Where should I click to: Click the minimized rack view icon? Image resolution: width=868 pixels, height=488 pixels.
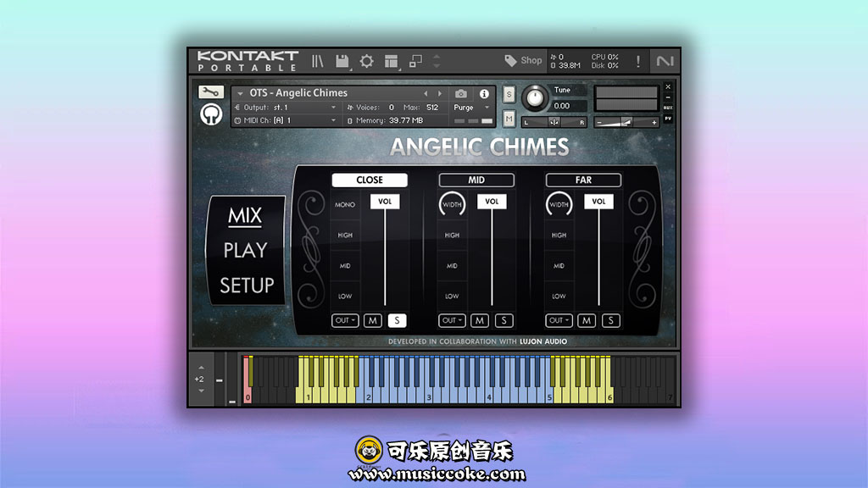click(415, 61)
